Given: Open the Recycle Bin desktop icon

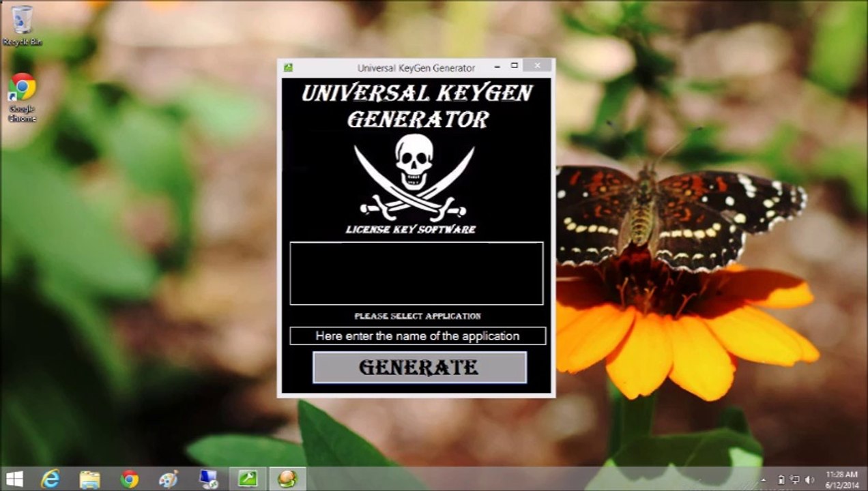Looking at the screenshot, I should tap(22, 26).
